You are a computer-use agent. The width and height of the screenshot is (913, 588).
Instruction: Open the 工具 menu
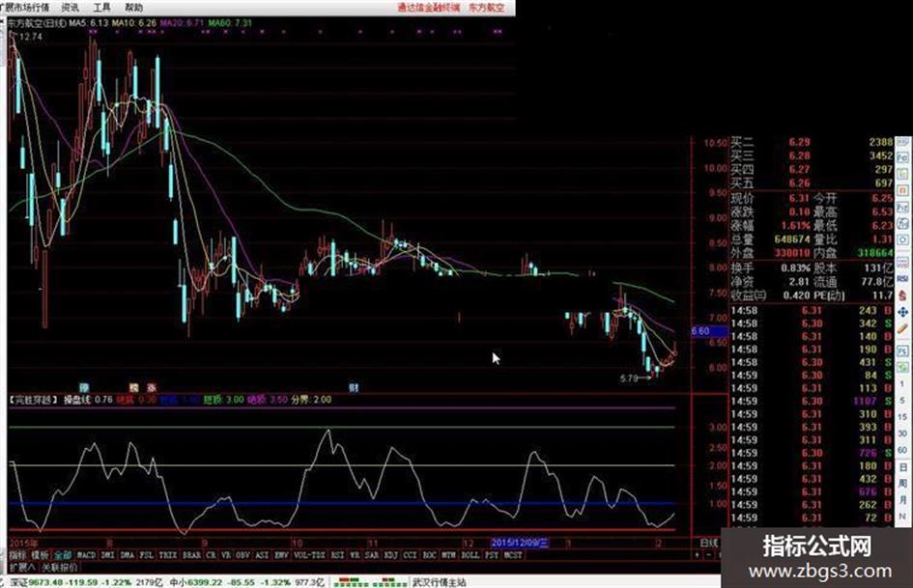point(101,7)
